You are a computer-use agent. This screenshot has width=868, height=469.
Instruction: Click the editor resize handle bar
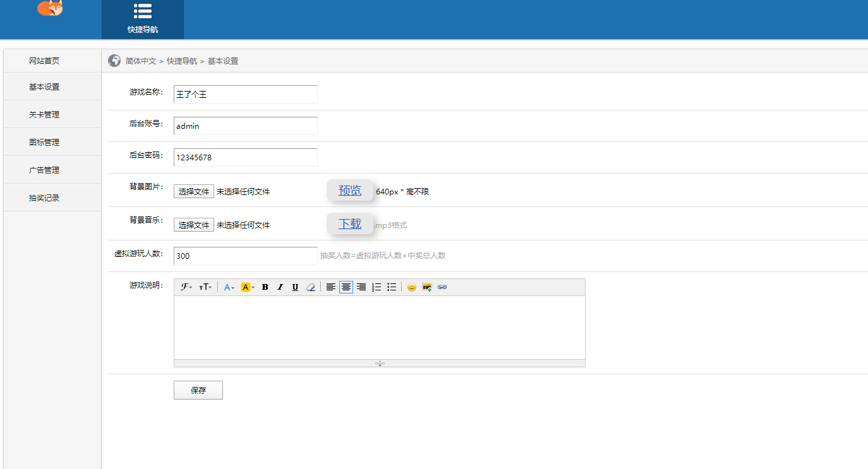tap(380, 363)
